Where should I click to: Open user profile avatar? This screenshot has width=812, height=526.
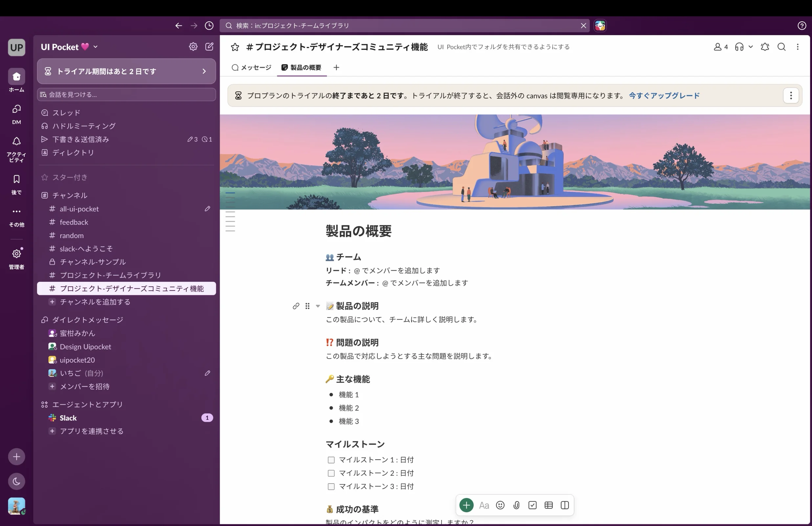[16, 506]
